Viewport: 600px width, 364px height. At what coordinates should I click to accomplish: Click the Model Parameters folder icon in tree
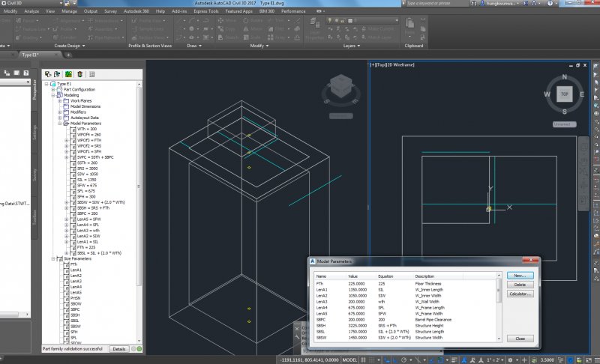pos(66,124)
